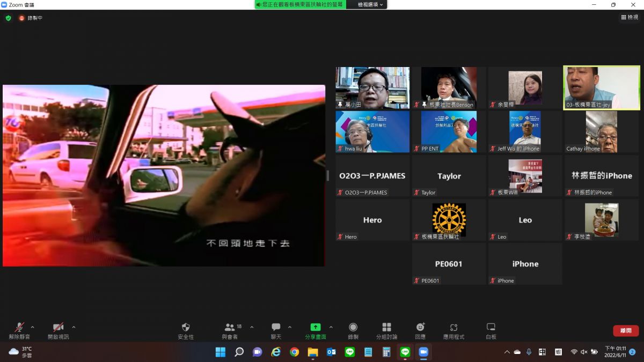The image size is (644, 362).
Task: Select the 板東社社長Benson video tile
Action: 449,87
